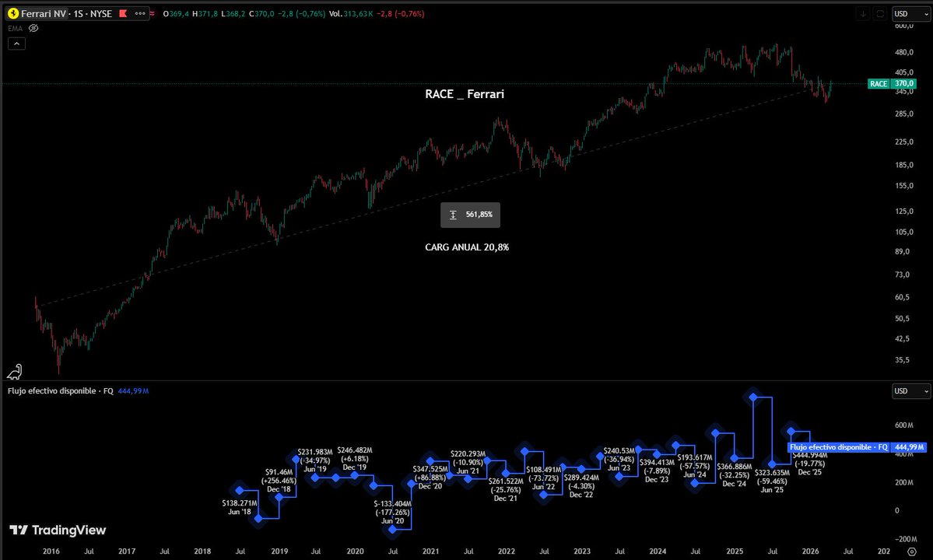Viewport: 933px width, 560px height.
Task: Click the -200M label on cash flow scale
Action: (x=907, y=539)
